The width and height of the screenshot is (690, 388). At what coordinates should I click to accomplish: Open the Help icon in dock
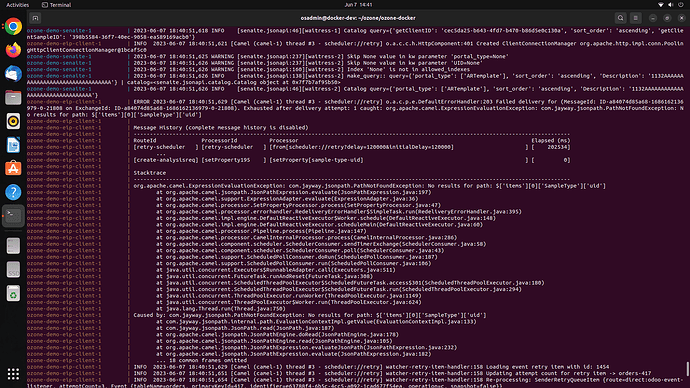(x=13, y=192)
